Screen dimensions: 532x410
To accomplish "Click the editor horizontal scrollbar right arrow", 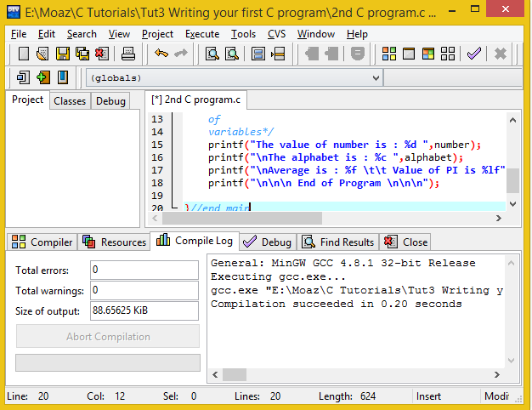I will coord(498,218).
